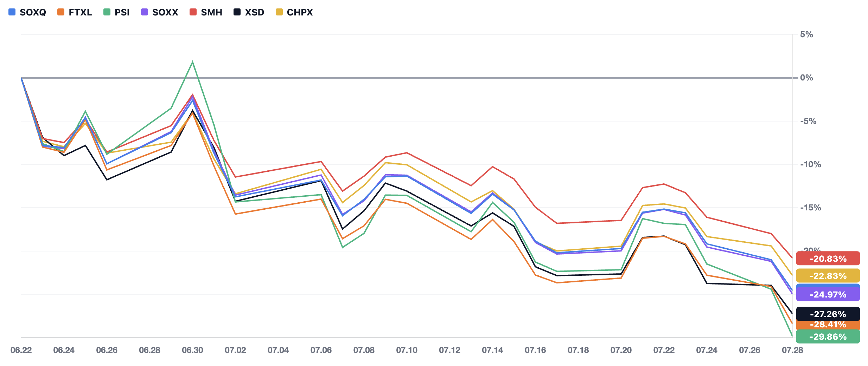Click the -20.83% red value badge
Image resolution: width=868 pixels, height=366 pixels.
click(x=828, y=259)
